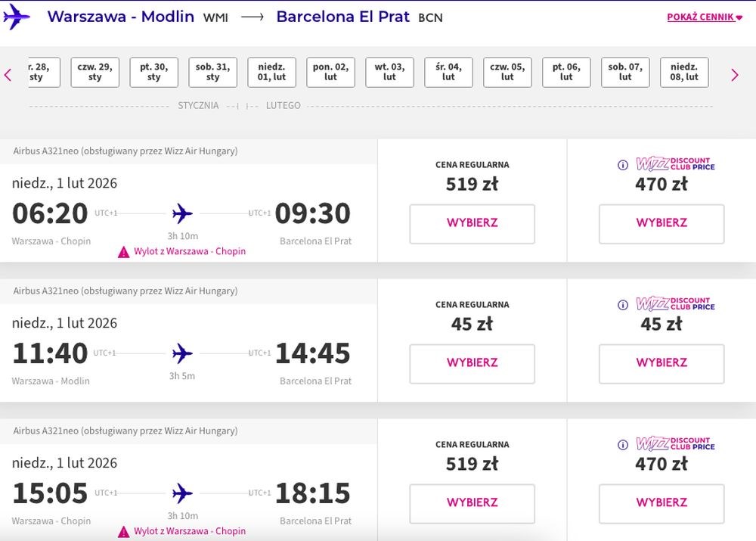Select date tab niedz. 01, lut
Image resolution: width=756 pixels, height=541 pixels.
pyautogui.click(x=271, y=72)
